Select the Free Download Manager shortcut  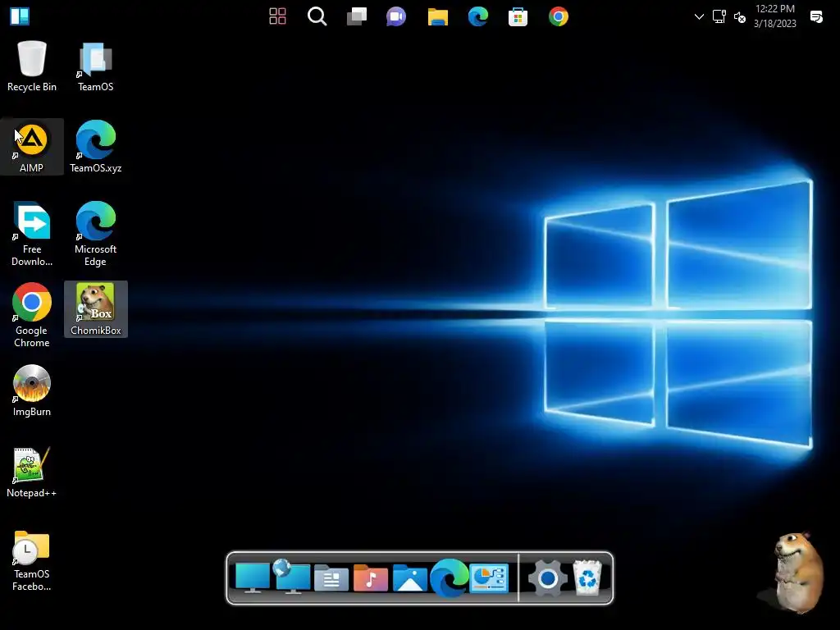32,234
